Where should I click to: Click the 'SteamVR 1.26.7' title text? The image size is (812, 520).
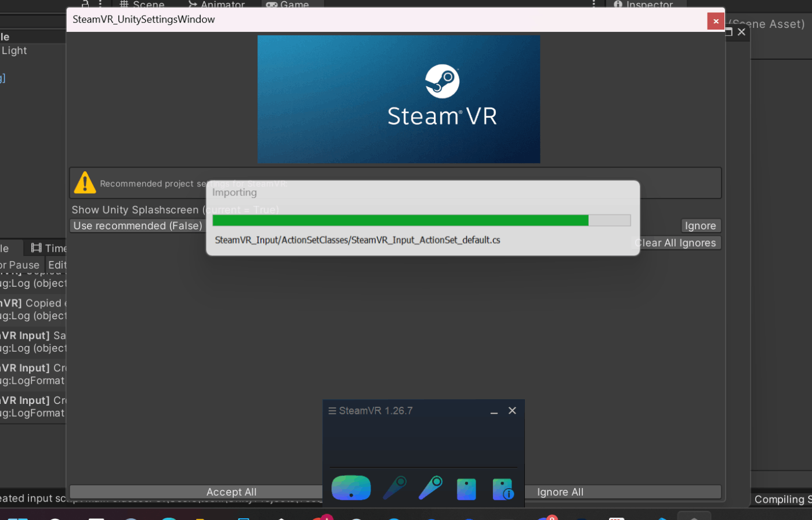pyautogui.click(x=376, y=411)
